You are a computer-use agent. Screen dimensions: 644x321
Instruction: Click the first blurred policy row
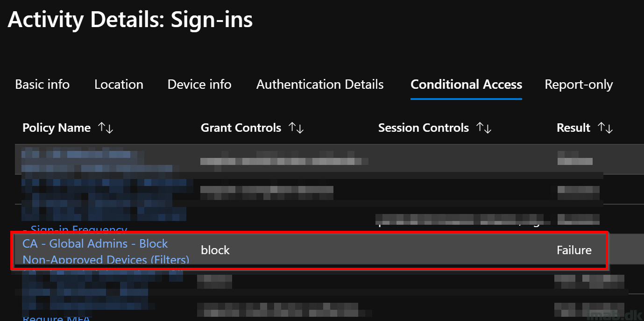308,159
